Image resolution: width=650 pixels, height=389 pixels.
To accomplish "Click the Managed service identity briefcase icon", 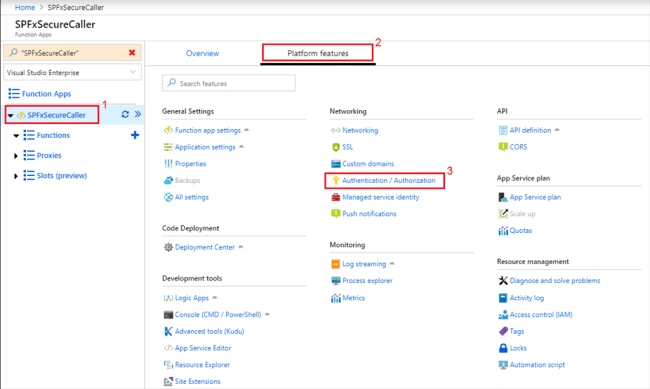I will tap(335, 197).
